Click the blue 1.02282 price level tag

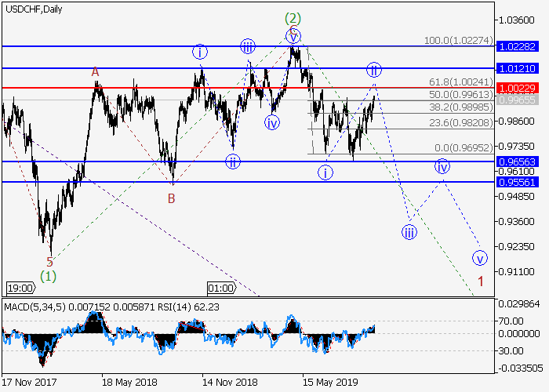pos(518,46)
